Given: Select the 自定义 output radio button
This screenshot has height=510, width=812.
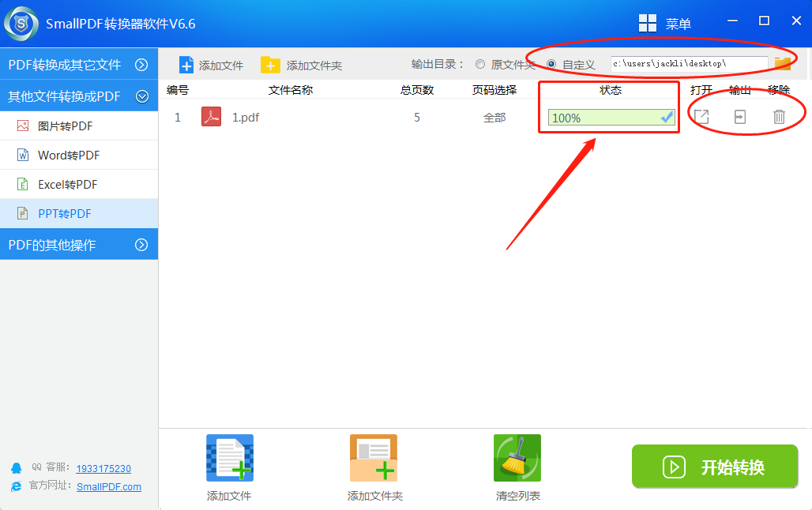Looking at the screenshot, I should point(551,65).
